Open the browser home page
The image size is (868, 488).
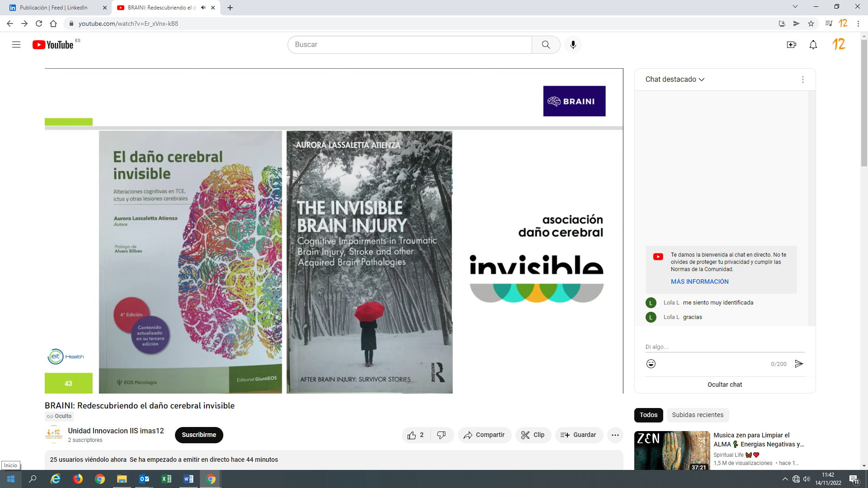53,23
